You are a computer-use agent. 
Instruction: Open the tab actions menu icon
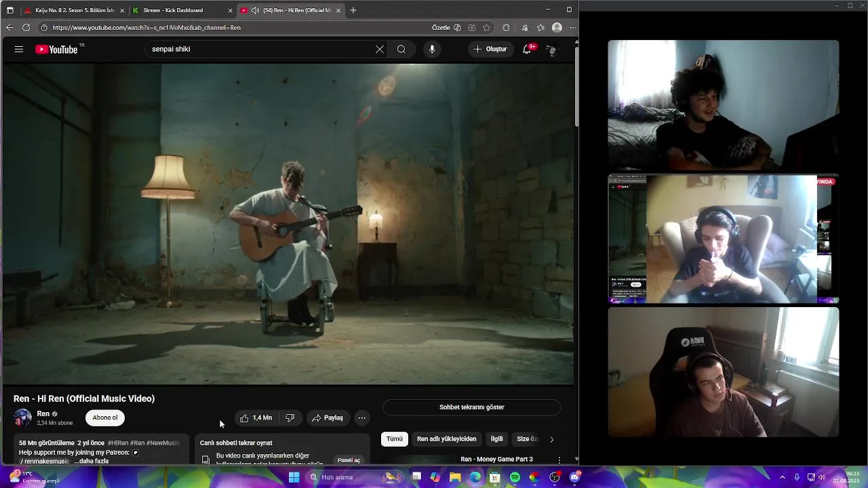[x=9, y=10]
